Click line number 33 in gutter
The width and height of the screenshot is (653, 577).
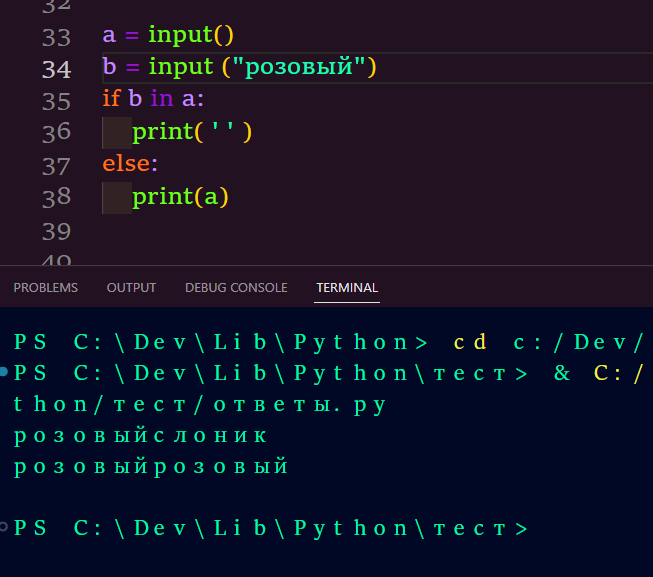tap(56, 37)
